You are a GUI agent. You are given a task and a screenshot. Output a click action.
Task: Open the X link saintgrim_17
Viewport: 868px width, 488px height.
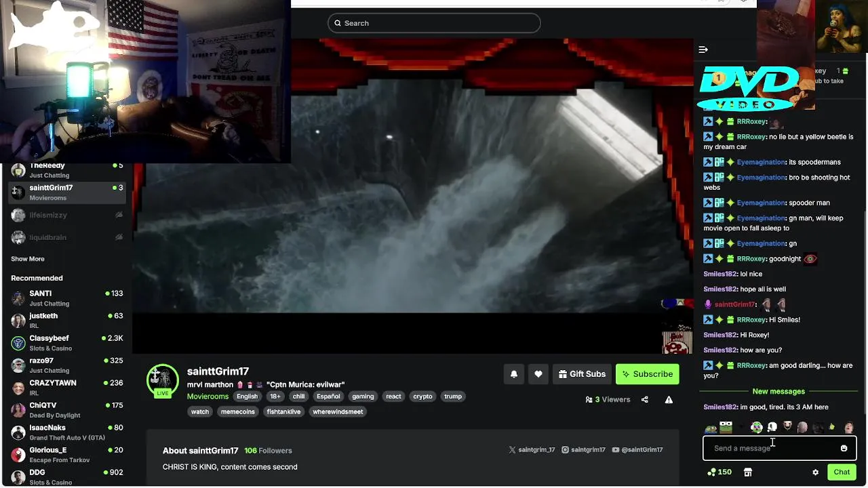(532, 450)
